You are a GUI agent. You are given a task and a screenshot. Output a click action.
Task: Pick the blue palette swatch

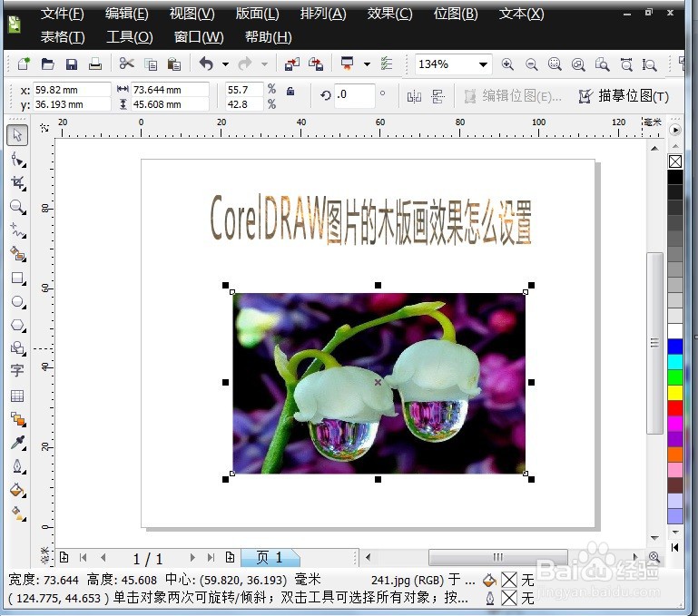click(675, 347)
